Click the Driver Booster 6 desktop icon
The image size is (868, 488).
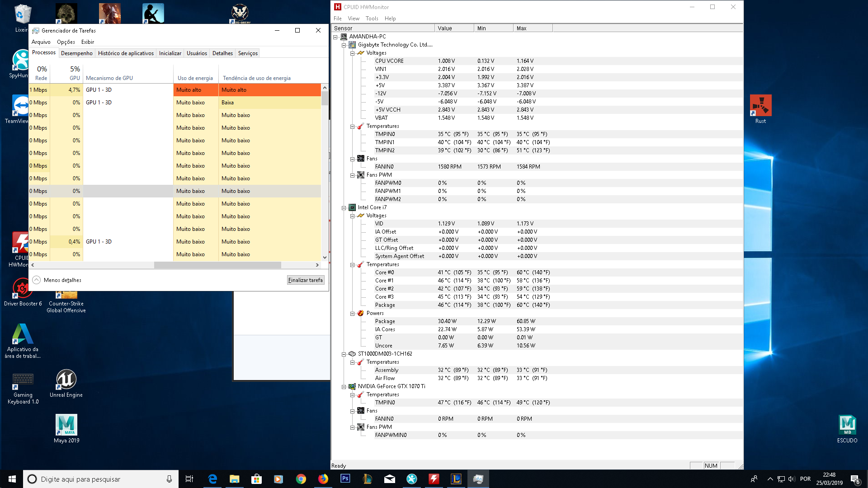[x=22, y=289]
